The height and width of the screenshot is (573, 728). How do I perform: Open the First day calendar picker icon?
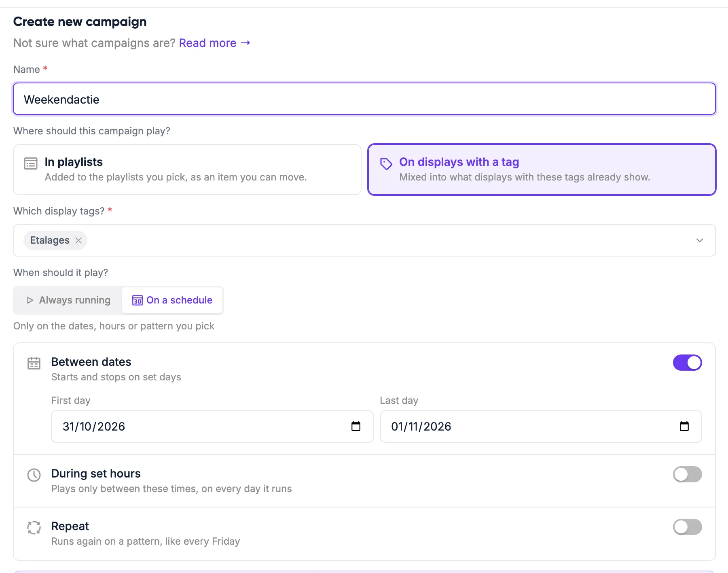point(356,426)
